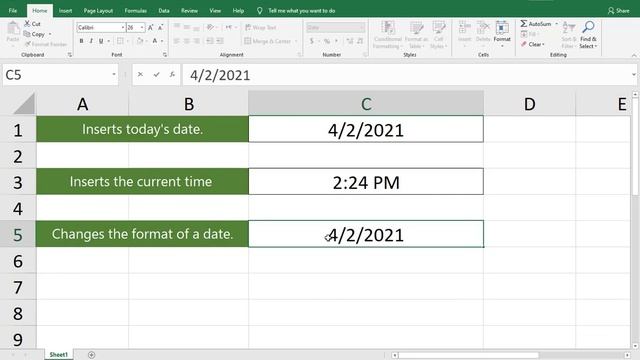Expand the Copy dropdown arrow

[50, 34]
